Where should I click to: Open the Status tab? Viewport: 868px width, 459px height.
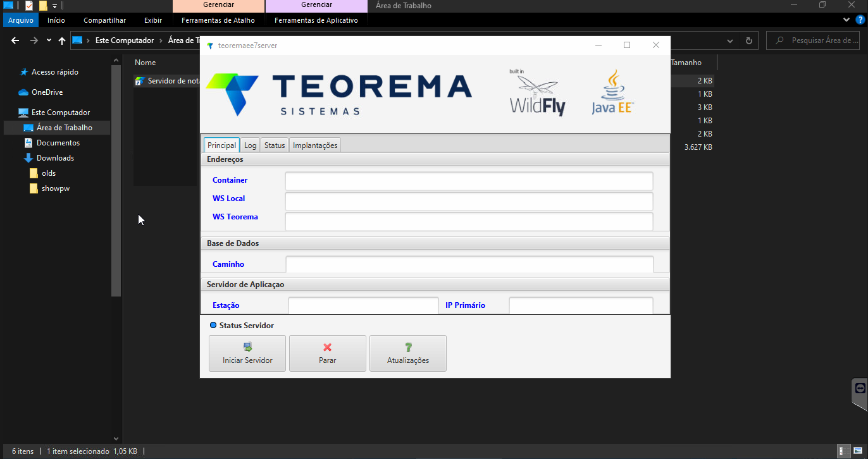275,145
